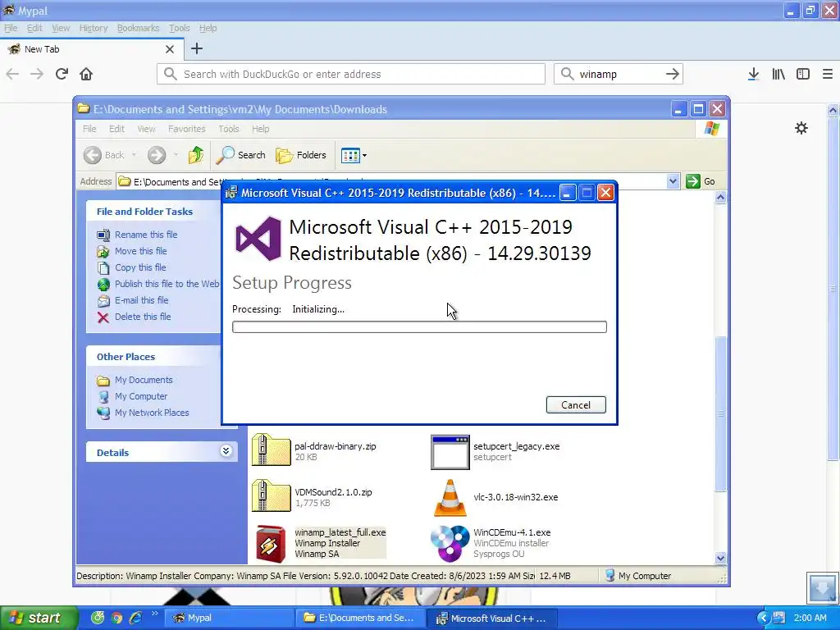Image resolution: width=840 pixels, height=630 pixels.
Task: Expand Explorer address bar dropdown
Action: pyautogui.click(x=673, y=181)
